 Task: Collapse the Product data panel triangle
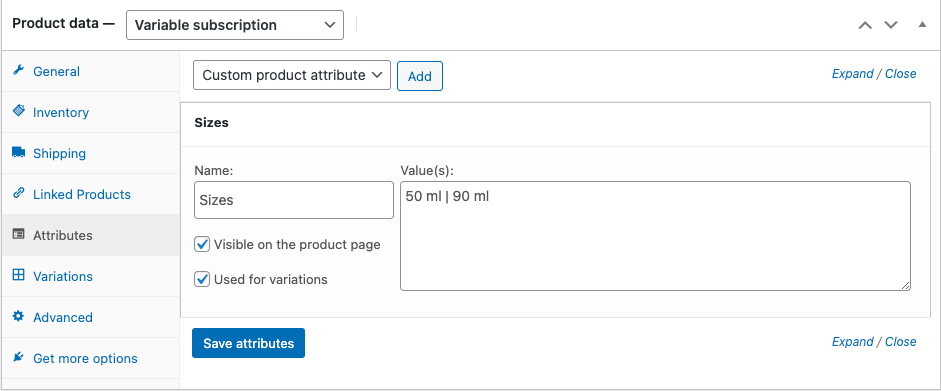(x=922, y=25)
